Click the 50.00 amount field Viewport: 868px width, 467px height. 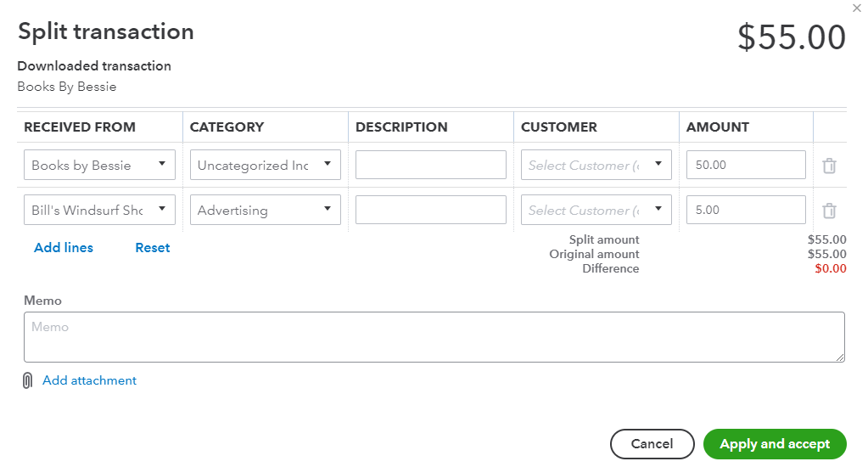[746, 165]
